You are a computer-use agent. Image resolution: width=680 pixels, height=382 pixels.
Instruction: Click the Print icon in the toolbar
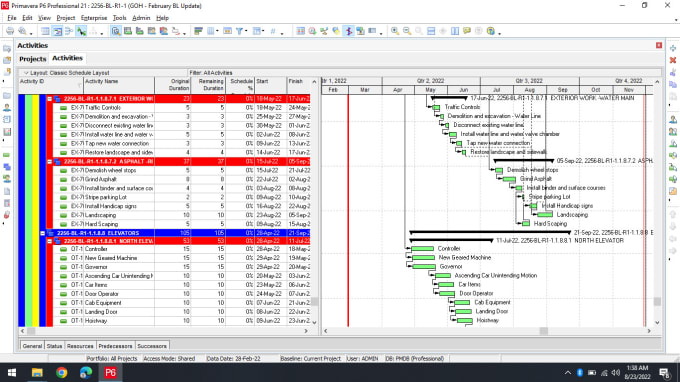[x=10, y=31]
